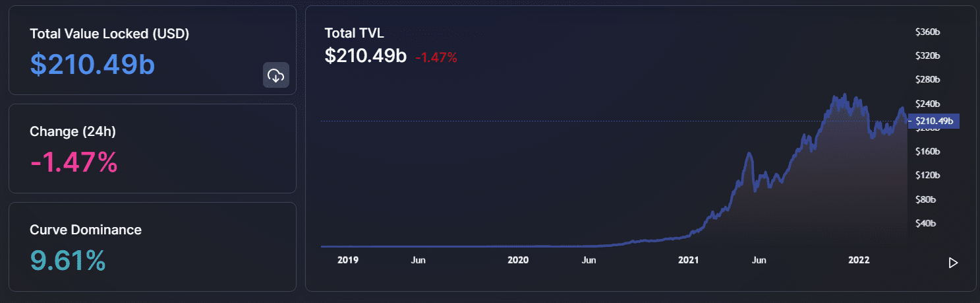Click the 9.61% Curve Dominance value

pos(68,260)
